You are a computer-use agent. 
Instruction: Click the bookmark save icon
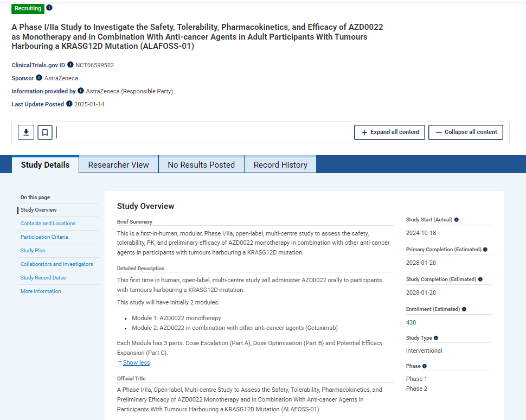click(x=45, y=132)
